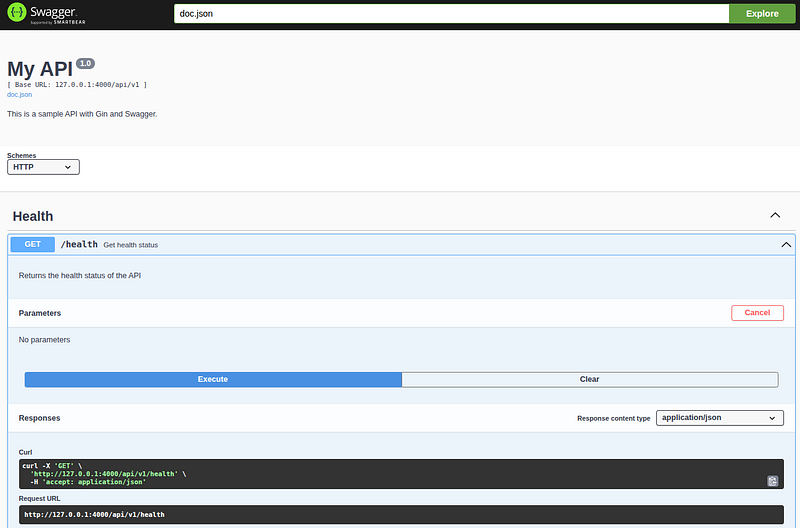Click 'Returns the health status of the API'
800x528 pixels.
coord(80,275)
